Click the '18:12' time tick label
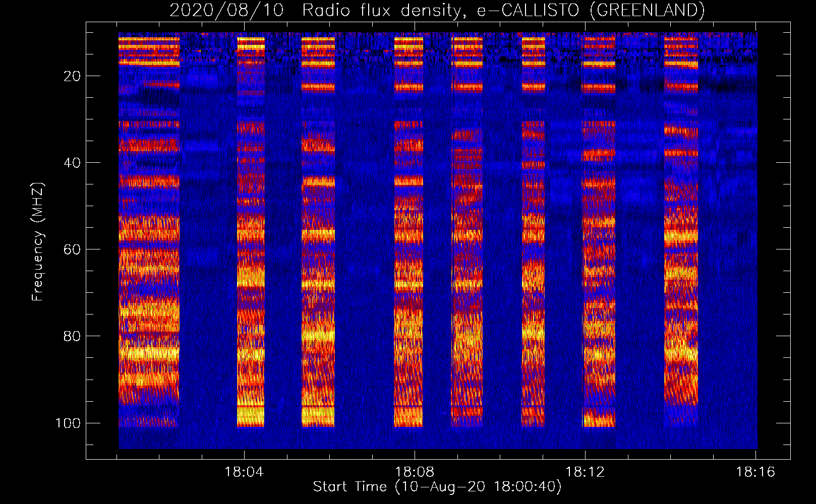Image resolution: width=816 pixels, height=504 pixels. 585,472
